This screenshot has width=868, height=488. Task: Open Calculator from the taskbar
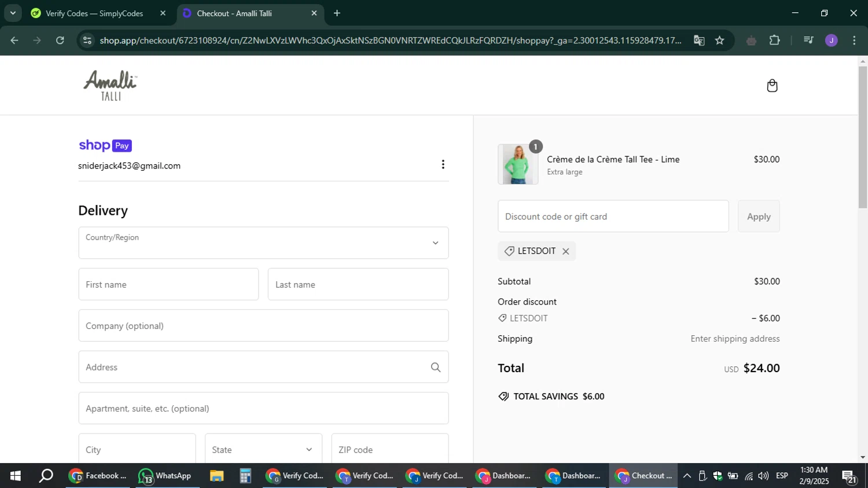[245, 476]
